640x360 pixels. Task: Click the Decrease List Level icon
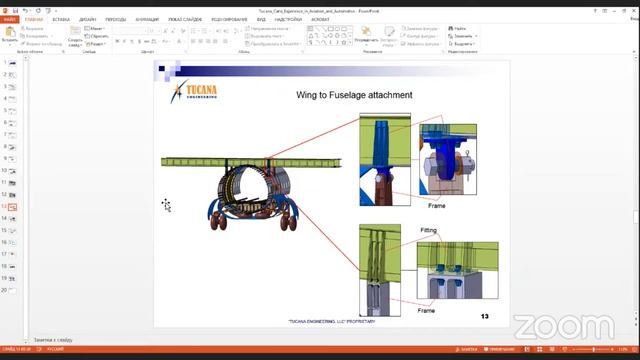(218, 31)
